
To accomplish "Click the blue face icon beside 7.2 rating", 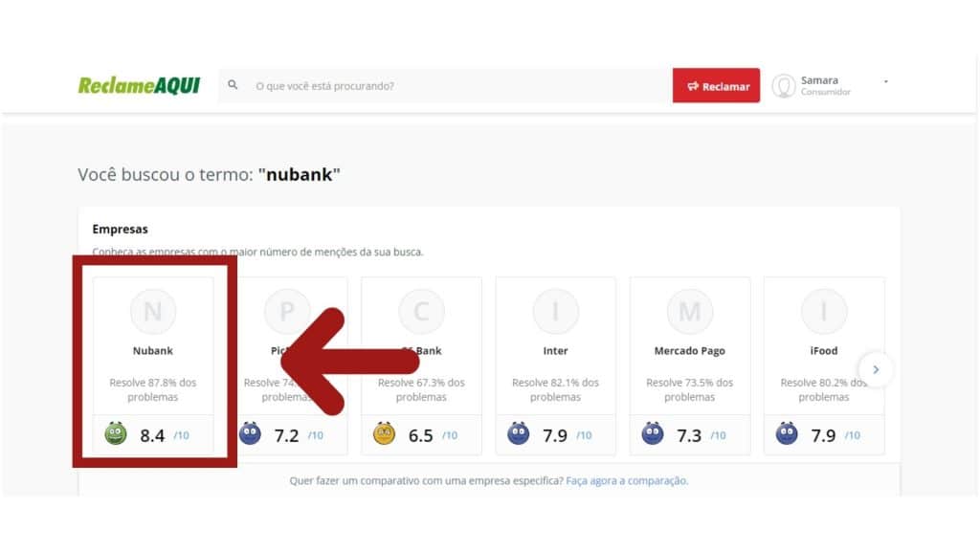I will [250, 433].
